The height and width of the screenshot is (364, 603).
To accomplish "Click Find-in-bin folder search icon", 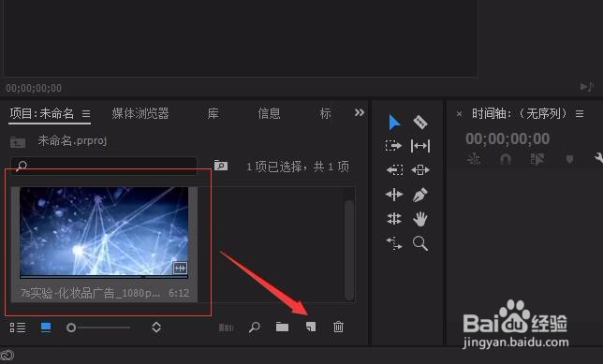I will pos(221,166).
